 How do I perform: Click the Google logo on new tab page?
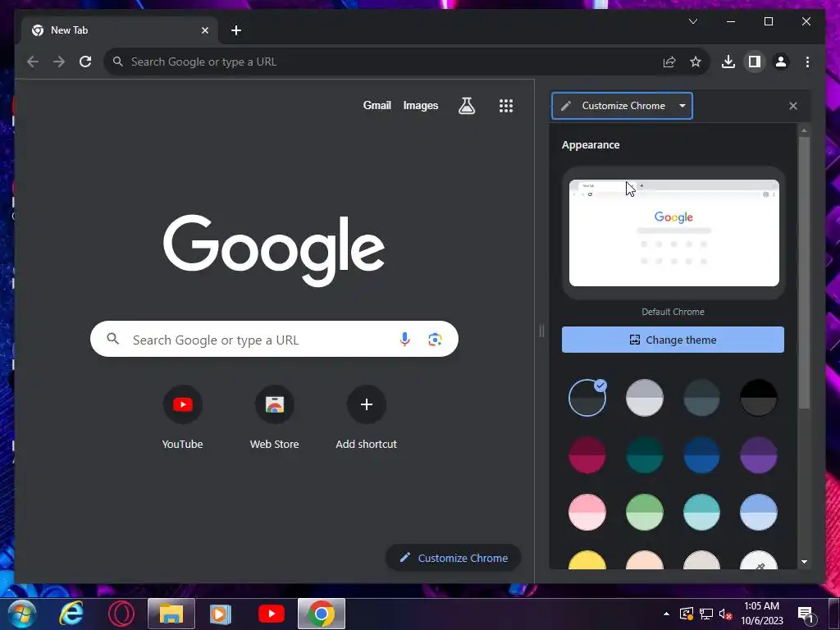click(274, 249)
